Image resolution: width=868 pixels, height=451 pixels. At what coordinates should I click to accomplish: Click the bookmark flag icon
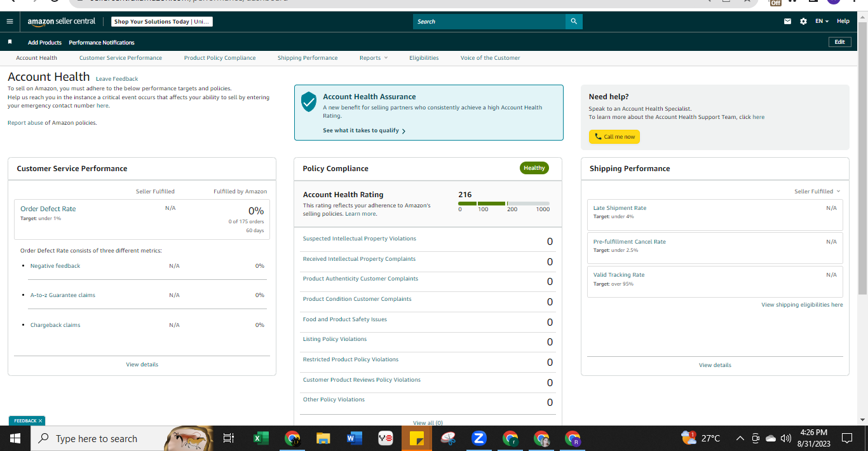[x=10, y=42]
